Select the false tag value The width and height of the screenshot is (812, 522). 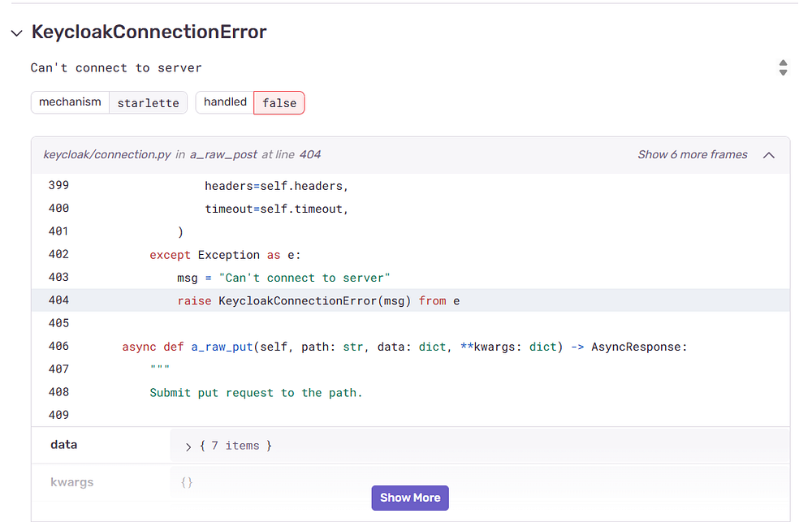[279, 102]
